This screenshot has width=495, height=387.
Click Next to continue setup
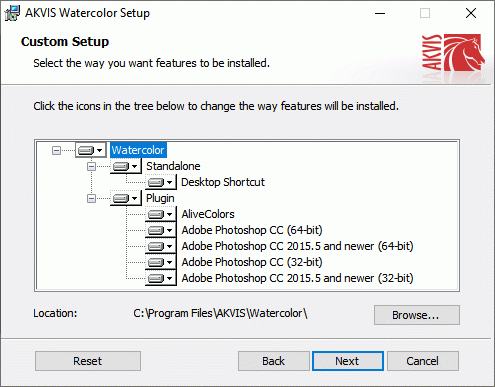(x=348, y=361)
